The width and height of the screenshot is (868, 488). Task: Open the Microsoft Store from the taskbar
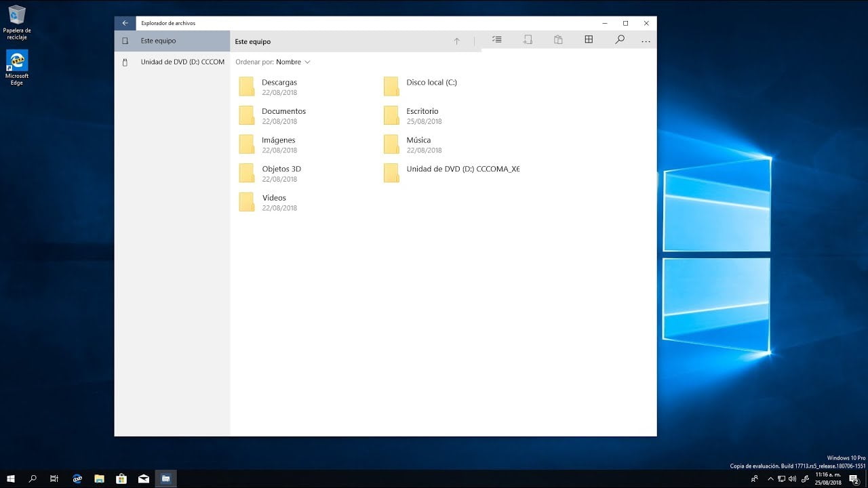[121, 479]
